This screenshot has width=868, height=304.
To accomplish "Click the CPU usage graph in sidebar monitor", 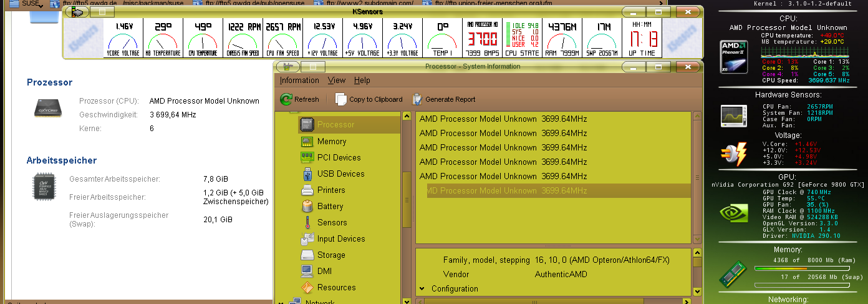I will click(806, 51).
